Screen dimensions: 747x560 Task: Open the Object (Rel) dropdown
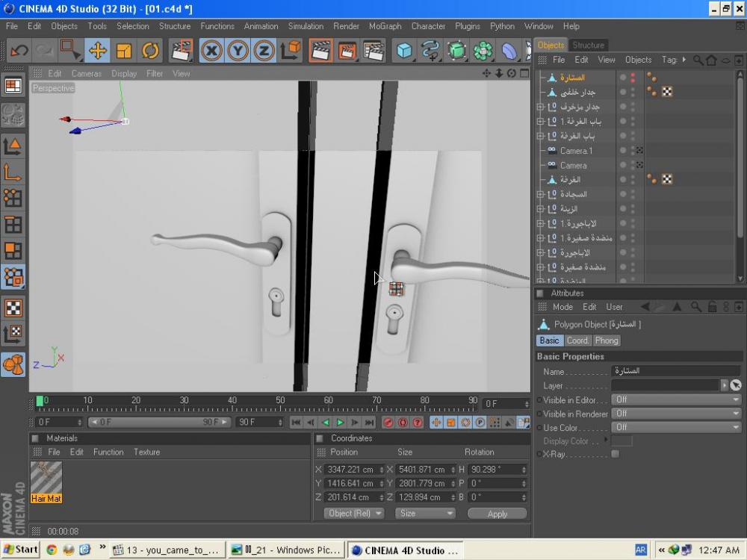(354, 514)
